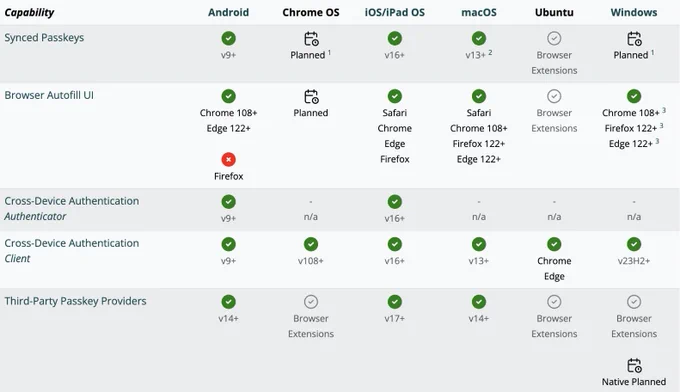Click Chrome OS green check above v108+
Image resolution: width=680 pixels, height=392 pixels.
(x=311, y=244)
